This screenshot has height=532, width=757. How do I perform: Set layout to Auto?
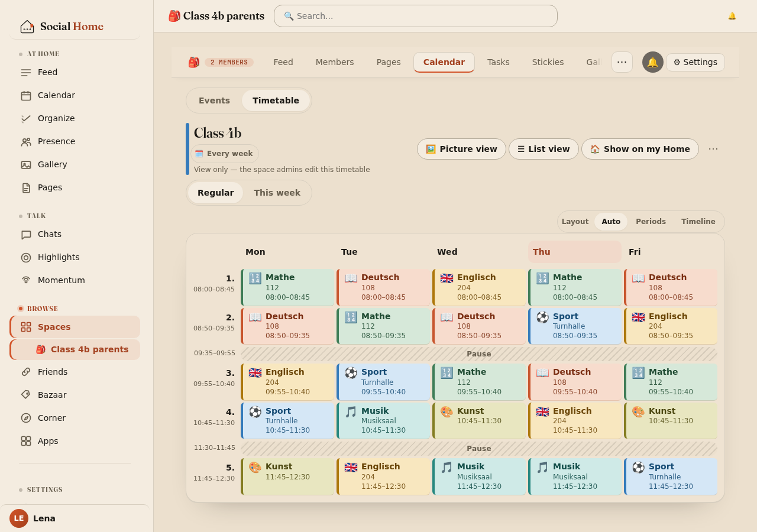(611, 222)
